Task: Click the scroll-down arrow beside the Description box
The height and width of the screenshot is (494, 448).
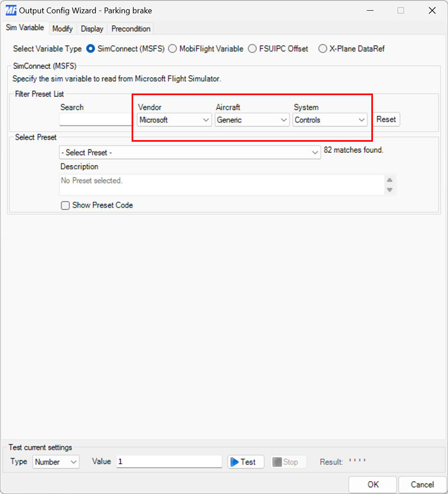Action: [x=390, y=191]
